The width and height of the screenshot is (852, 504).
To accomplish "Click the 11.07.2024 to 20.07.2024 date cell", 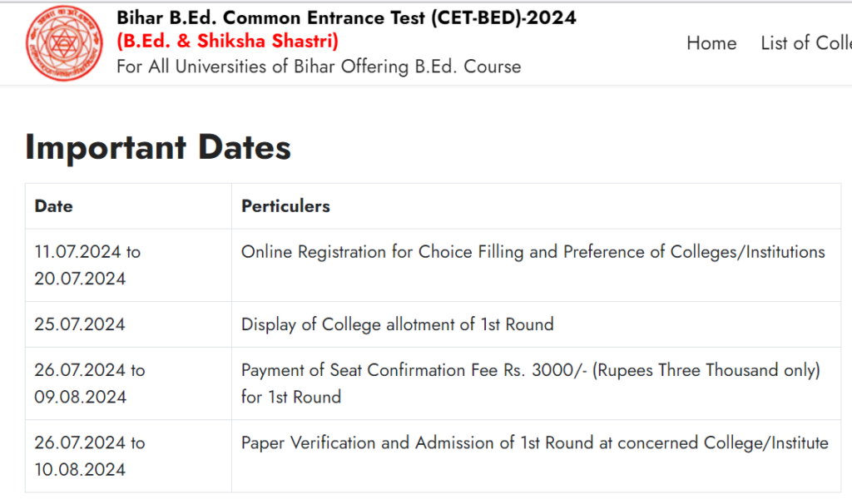I will pos(89,264).
